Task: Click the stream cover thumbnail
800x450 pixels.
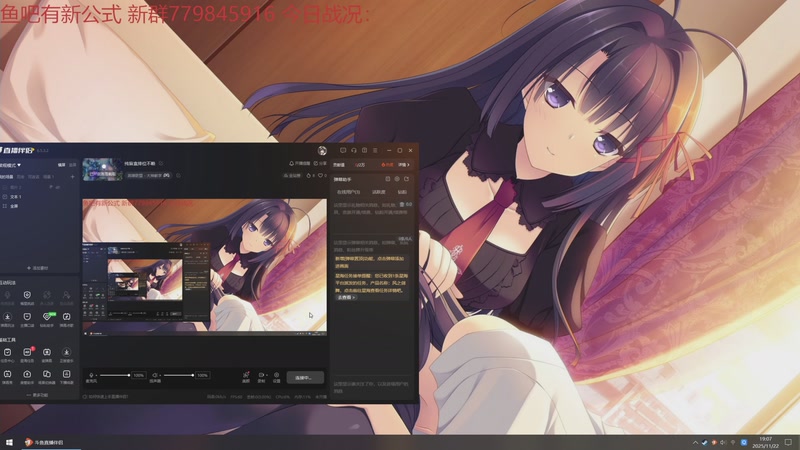Action: (x=103, y=170)
